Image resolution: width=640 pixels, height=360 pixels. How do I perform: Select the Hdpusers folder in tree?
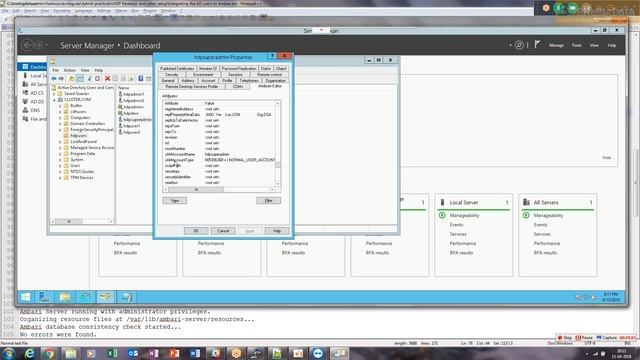click(75, 136)
